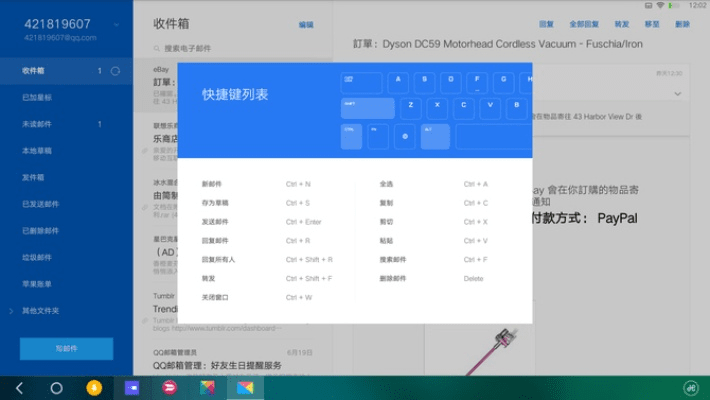Click the round icon at taskbar end
710x400 pixels.
click(691, 388)
